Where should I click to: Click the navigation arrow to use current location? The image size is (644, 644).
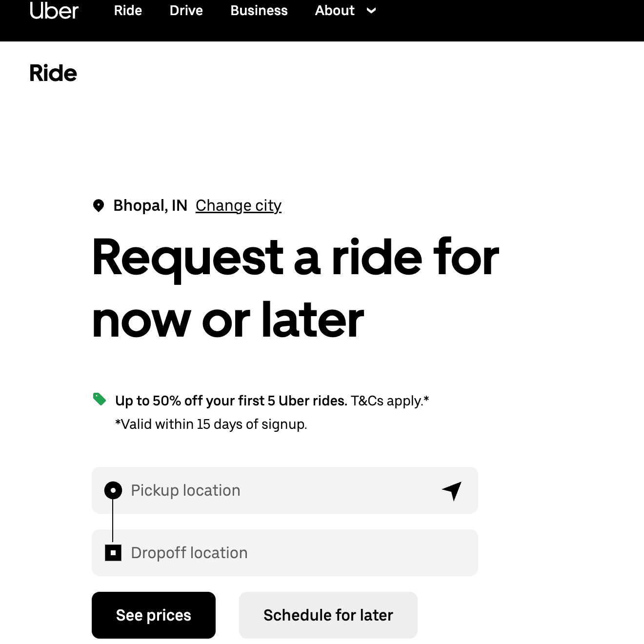click(451, 490)
